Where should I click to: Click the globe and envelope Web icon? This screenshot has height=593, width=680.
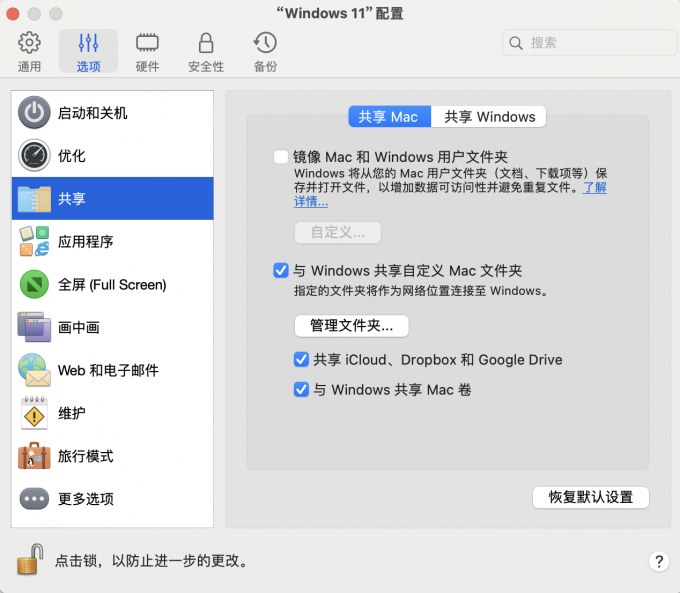tap(34, 370)
